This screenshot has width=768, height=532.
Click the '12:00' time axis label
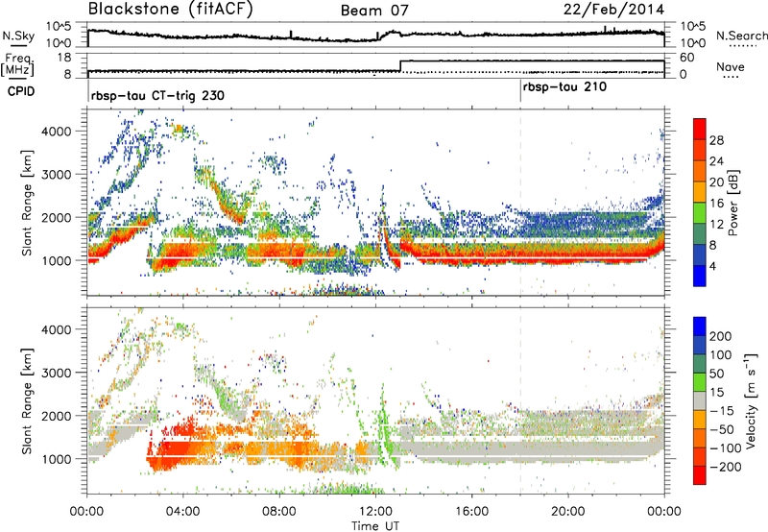point(375,512)
